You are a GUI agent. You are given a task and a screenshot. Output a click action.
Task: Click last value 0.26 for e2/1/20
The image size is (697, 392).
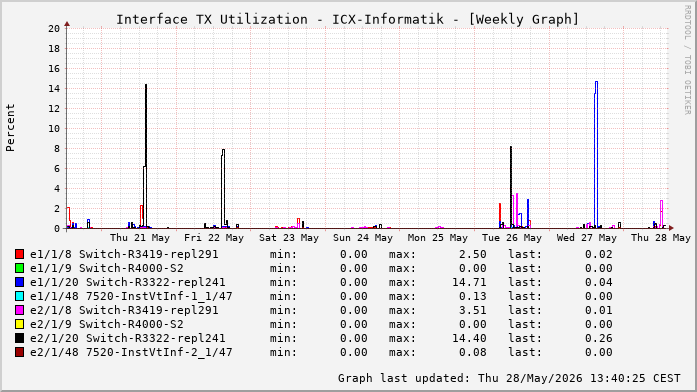[x=599, y=338]
